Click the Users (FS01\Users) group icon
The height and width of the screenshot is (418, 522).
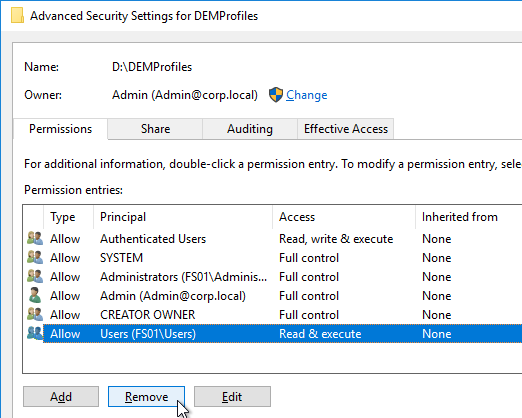35,334
